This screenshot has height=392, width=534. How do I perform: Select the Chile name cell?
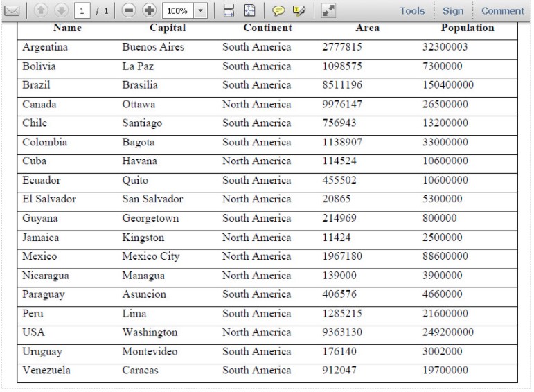[x=35, y=123]
